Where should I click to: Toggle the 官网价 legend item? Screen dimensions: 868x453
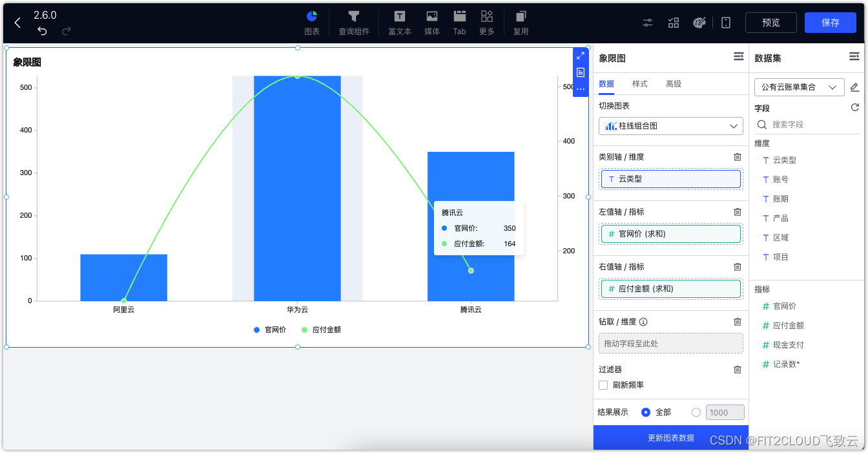point(270,330)
